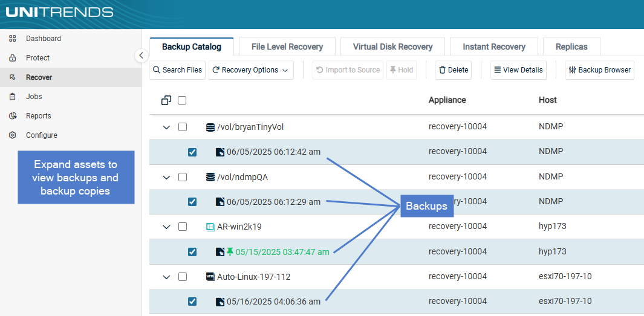Open the Virtual Disk Recovery tab
Image resolution: width=644 pixels, height=316 pixels.
pos(392,47)
